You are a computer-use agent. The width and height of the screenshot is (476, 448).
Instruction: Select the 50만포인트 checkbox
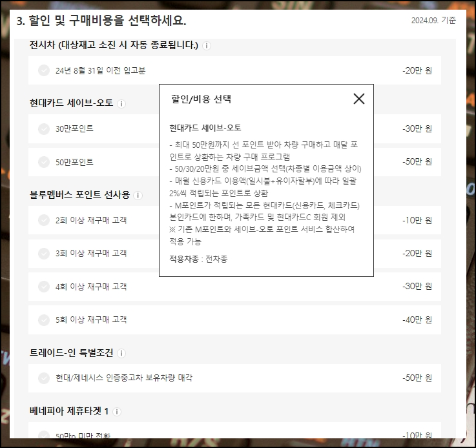point(44,161)
